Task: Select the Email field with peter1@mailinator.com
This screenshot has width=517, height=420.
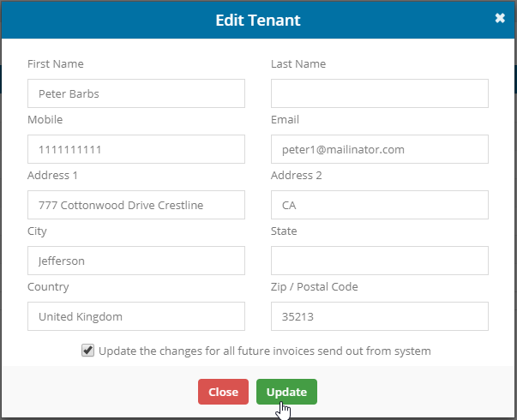Action: click(x=379, y=149)
